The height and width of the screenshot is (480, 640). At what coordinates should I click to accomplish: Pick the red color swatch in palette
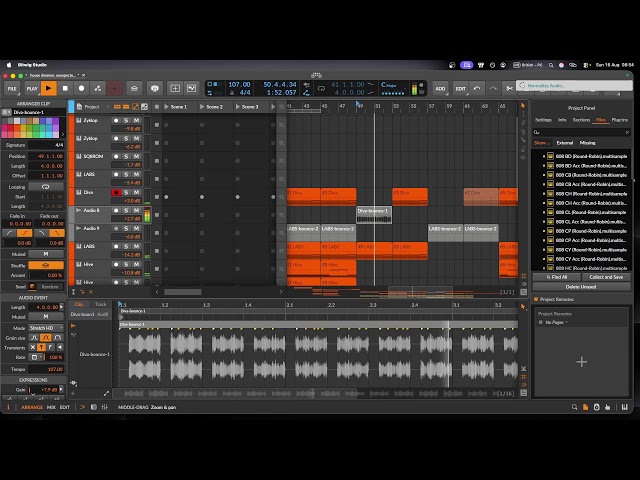coord(11,128)
